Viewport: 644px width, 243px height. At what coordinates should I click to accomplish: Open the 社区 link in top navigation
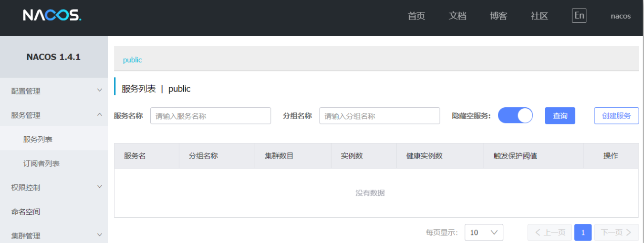point(539,16)
